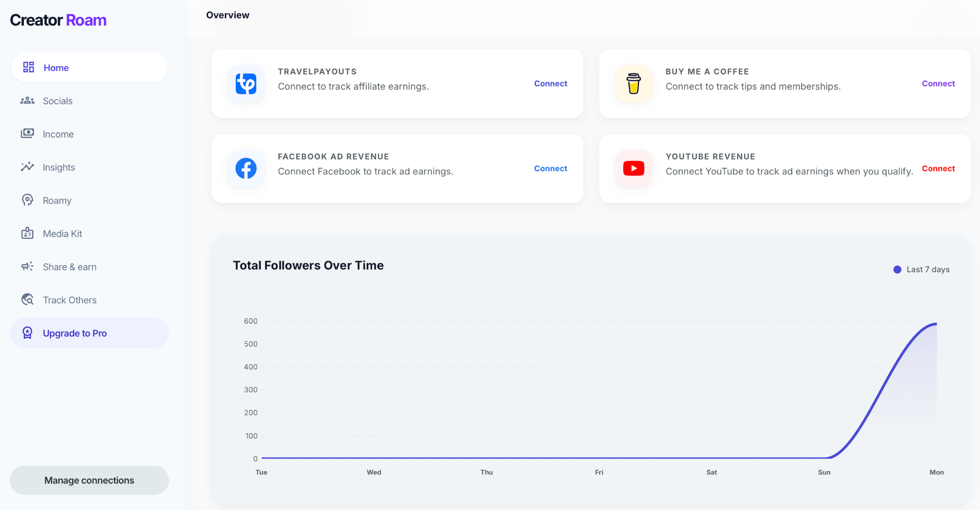Connect YouTube Revenue in red
Image resolution: width=980 pixels, height=510 pixels.
938,169
